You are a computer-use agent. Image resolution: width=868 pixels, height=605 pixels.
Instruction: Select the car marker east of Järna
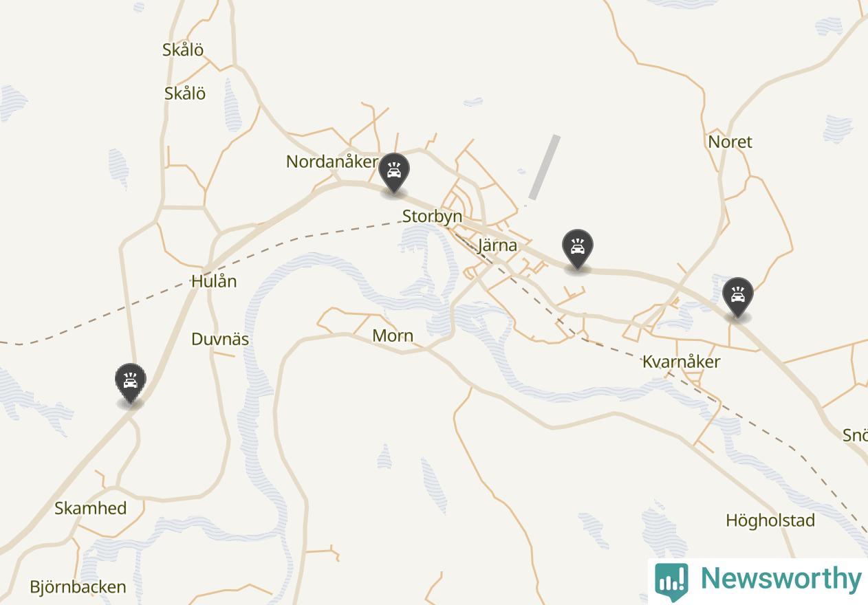(x=577, y=249)
